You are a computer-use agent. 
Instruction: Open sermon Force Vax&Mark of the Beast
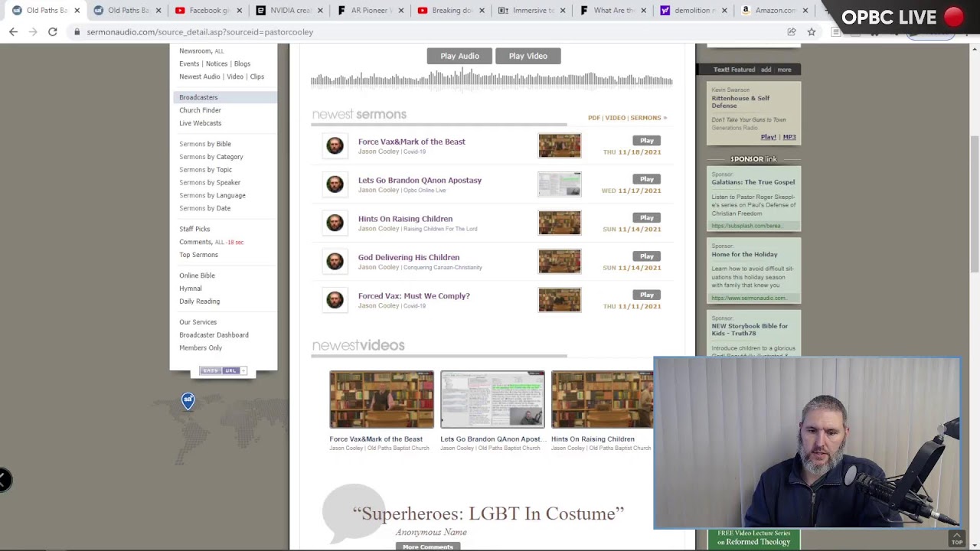tap(412, 142)
